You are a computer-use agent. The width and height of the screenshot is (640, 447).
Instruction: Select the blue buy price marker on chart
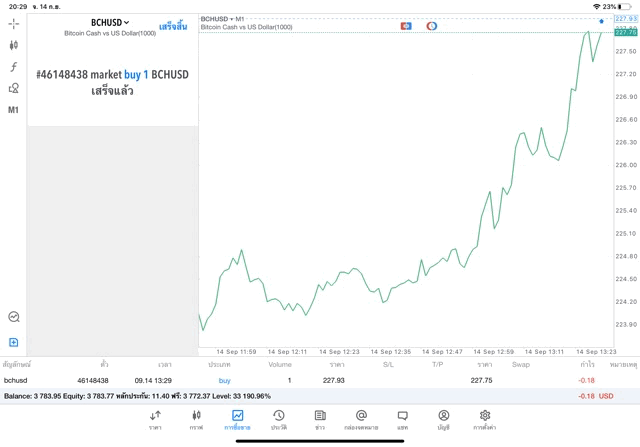pos(601,21)
